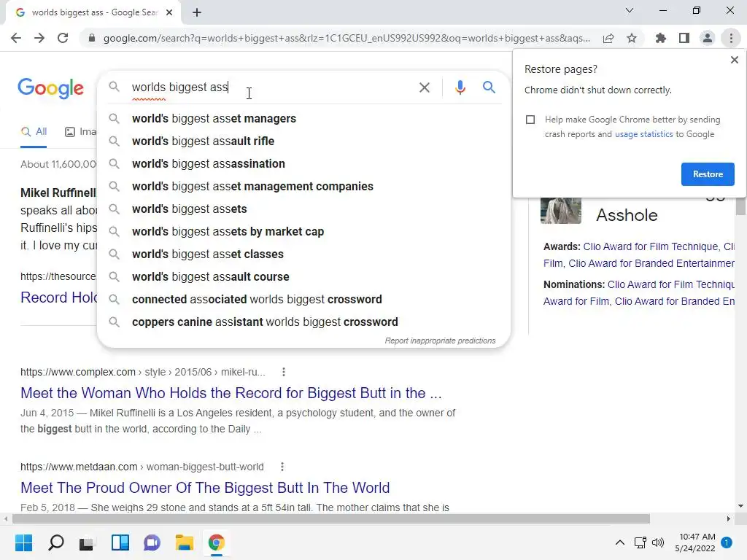The width and height of the screenshot is (747, 560).
Task: Open result options for the complex.com listing
Action: 284,372
